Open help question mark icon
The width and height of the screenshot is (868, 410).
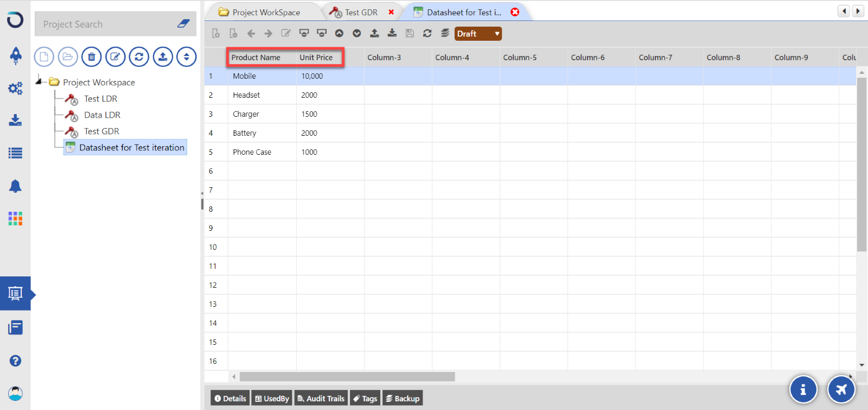[15, 361]
